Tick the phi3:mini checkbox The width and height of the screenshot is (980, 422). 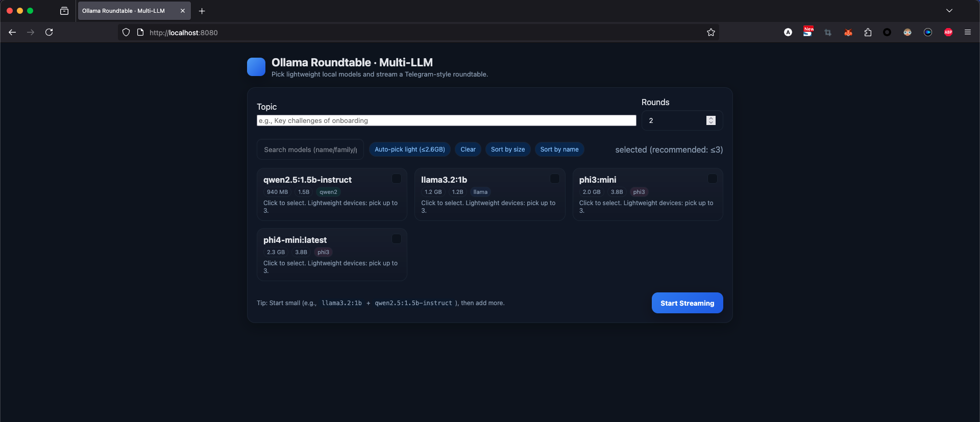(x=713, y=179)
